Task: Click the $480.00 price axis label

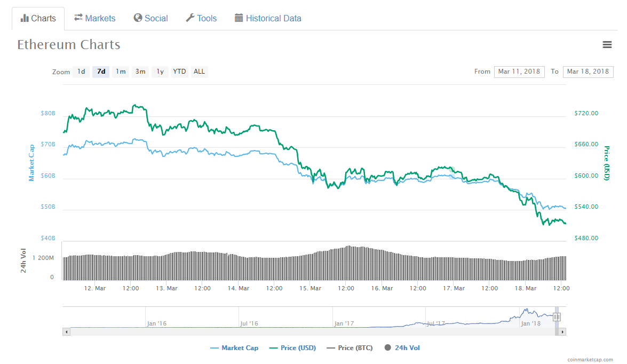Action: (586, 238)
